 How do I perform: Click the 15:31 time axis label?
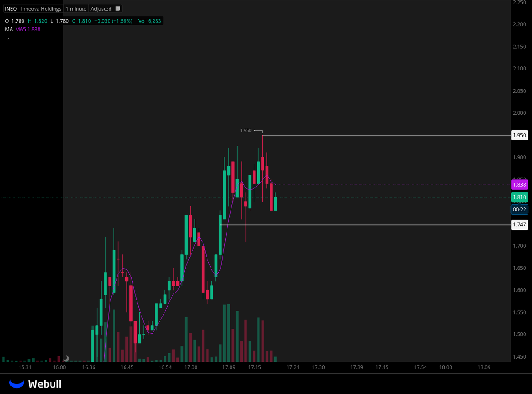25,367
